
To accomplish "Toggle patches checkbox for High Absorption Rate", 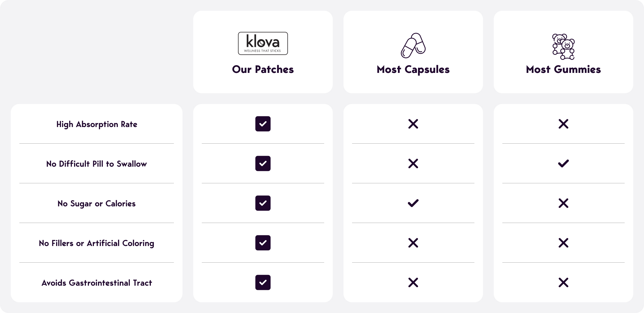I will [263, 124].
